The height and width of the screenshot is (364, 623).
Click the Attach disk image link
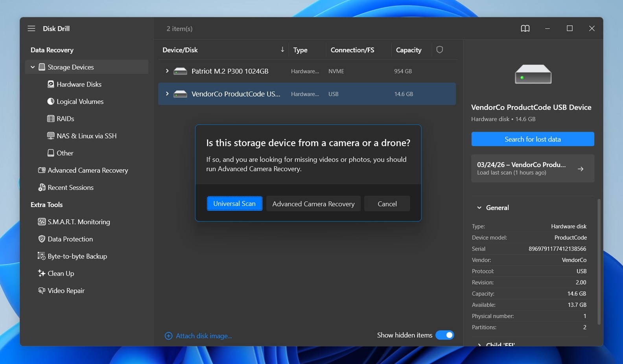click(x=204, y=336)
